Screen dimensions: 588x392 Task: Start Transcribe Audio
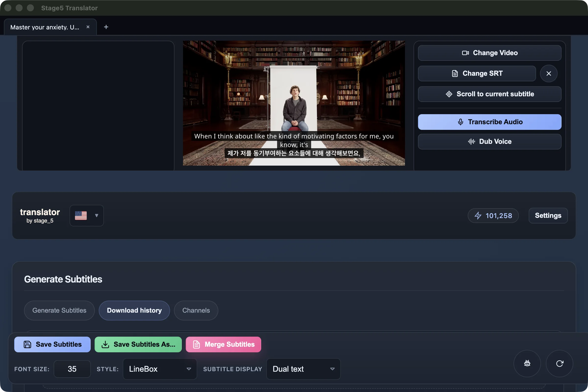click(490, 122)
